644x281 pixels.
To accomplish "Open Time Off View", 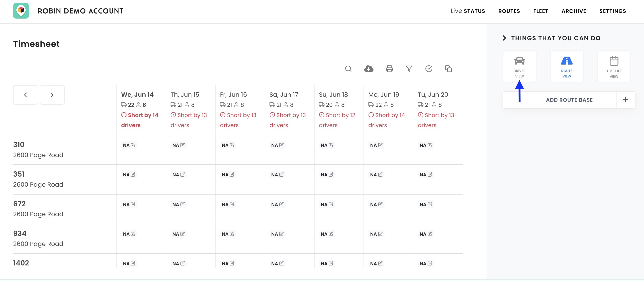I will (x=614, y=66).
